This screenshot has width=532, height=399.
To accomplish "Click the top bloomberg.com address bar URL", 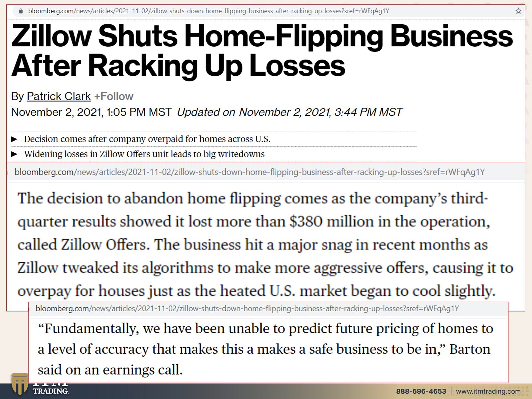I will click(x=209, y=11).
